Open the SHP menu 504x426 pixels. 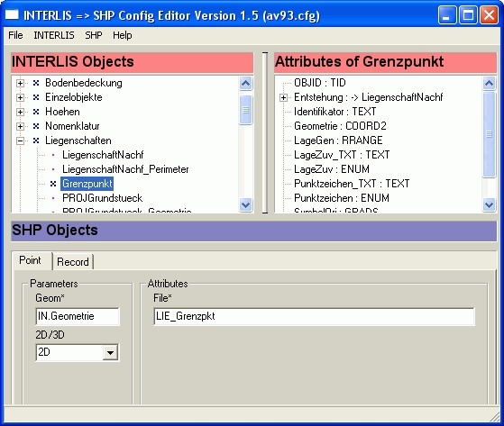[94, 35]
